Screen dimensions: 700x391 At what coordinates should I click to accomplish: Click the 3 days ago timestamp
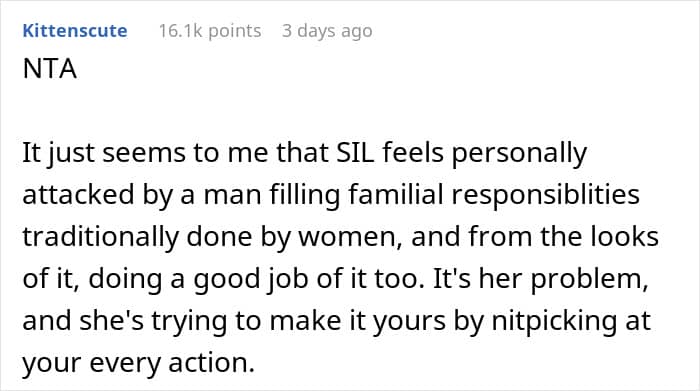(327, 31)
